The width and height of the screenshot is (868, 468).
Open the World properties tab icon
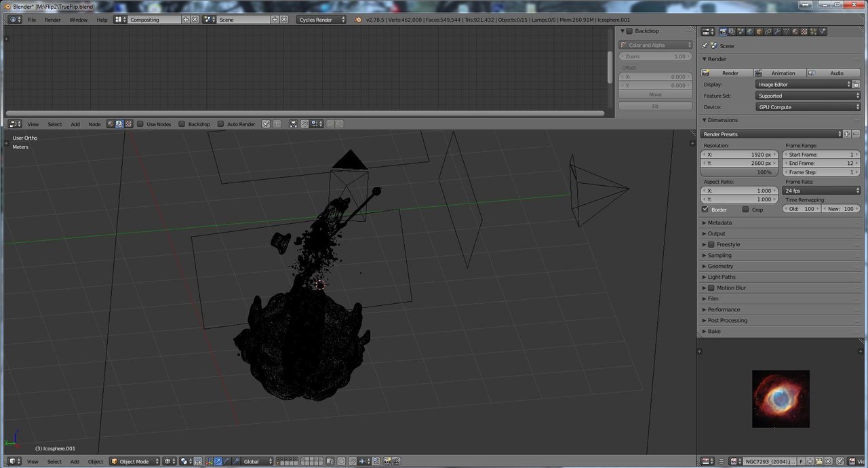[x=750, y=31]
